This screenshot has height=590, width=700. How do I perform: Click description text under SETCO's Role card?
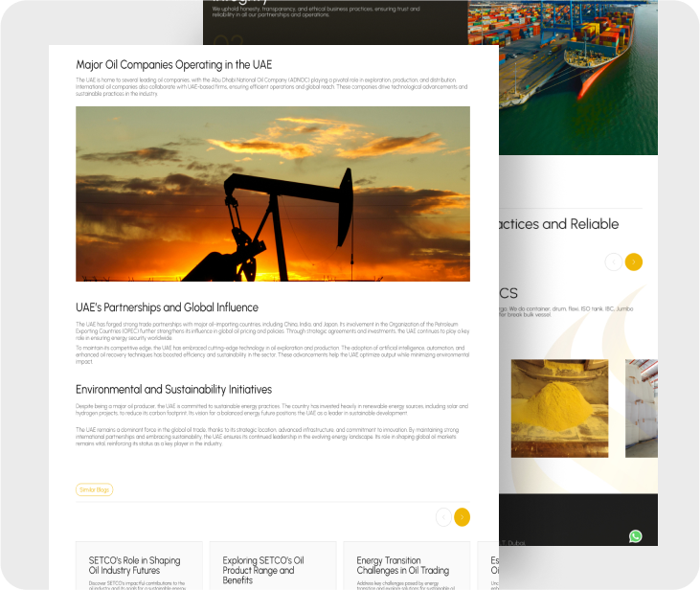point(139,583)
